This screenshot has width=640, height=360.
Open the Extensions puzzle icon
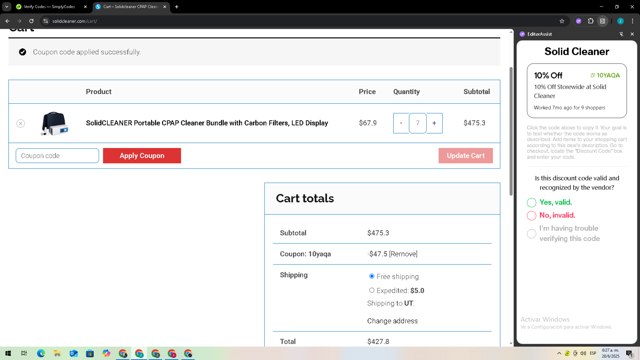pos(591,21)
